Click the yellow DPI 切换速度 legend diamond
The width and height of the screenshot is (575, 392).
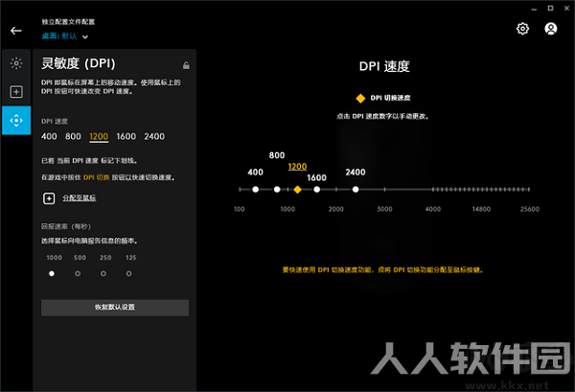[x=360, y=99]
